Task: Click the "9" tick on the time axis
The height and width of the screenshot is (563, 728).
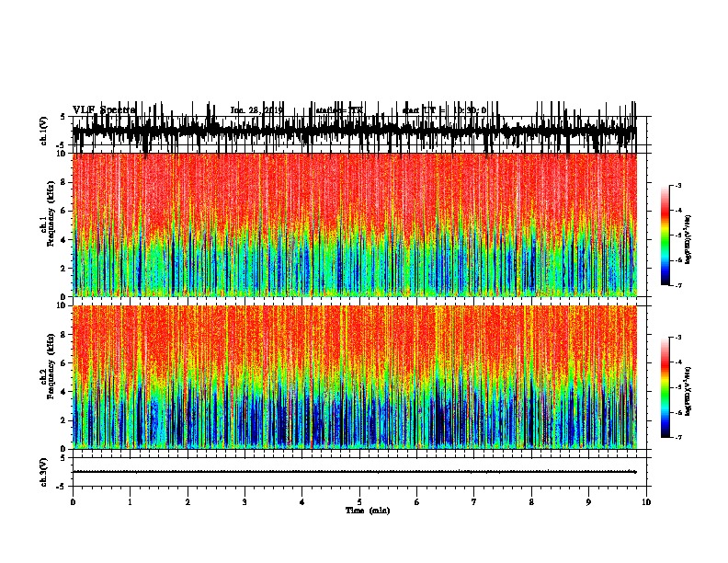Action: point(588,501)
